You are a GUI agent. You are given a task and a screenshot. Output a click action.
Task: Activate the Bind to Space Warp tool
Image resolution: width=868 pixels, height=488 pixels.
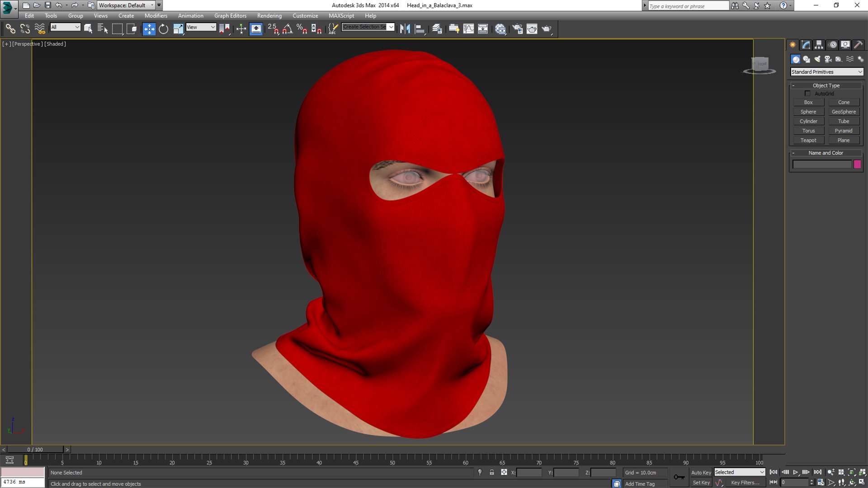pyautogui.click(x=40, y=29)
